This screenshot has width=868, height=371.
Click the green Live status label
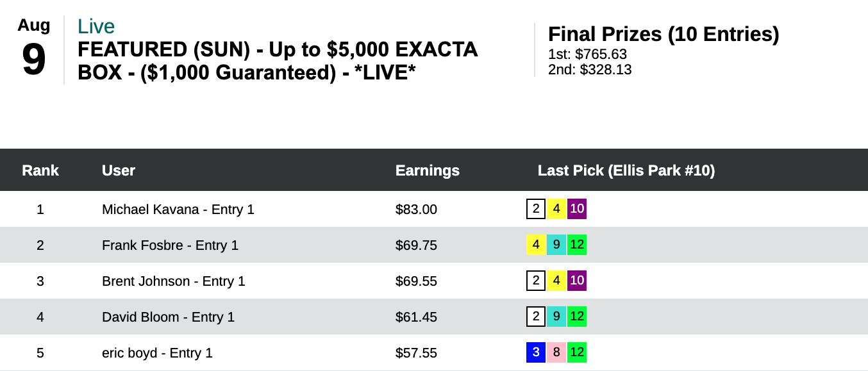96,27
